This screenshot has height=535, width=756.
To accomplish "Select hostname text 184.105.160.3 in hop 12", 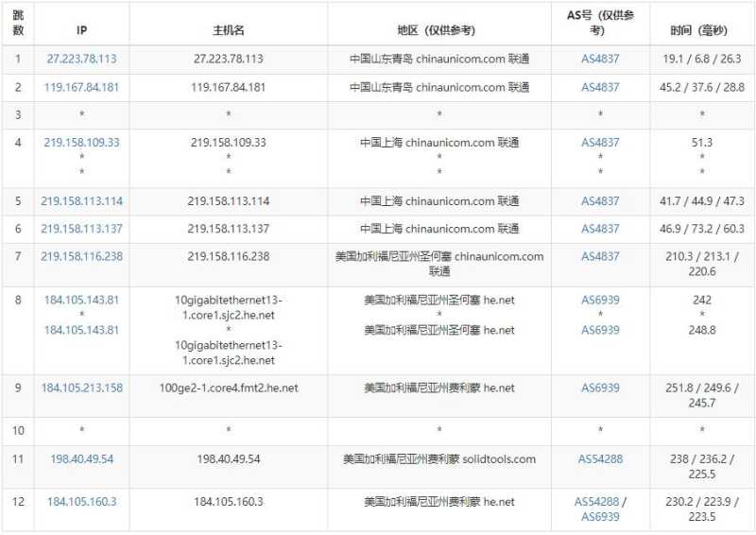I will pyautogui.click(x=228, y=502).
